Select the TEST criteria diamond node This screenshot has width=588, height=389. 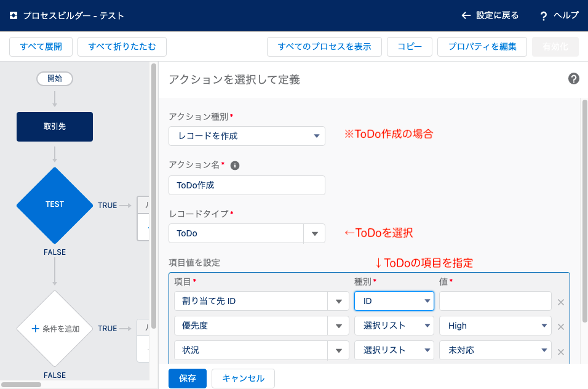55,205
